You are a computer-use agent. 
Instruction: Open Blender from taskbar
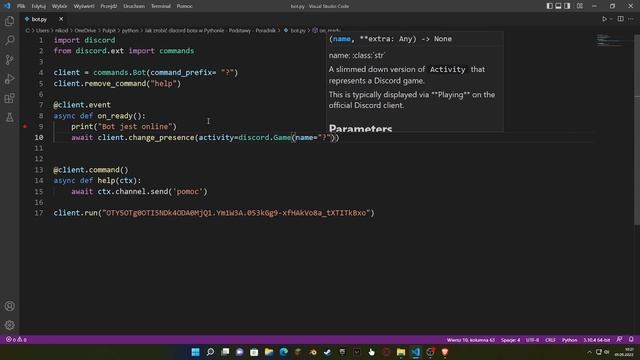click(x=313, y=352)
